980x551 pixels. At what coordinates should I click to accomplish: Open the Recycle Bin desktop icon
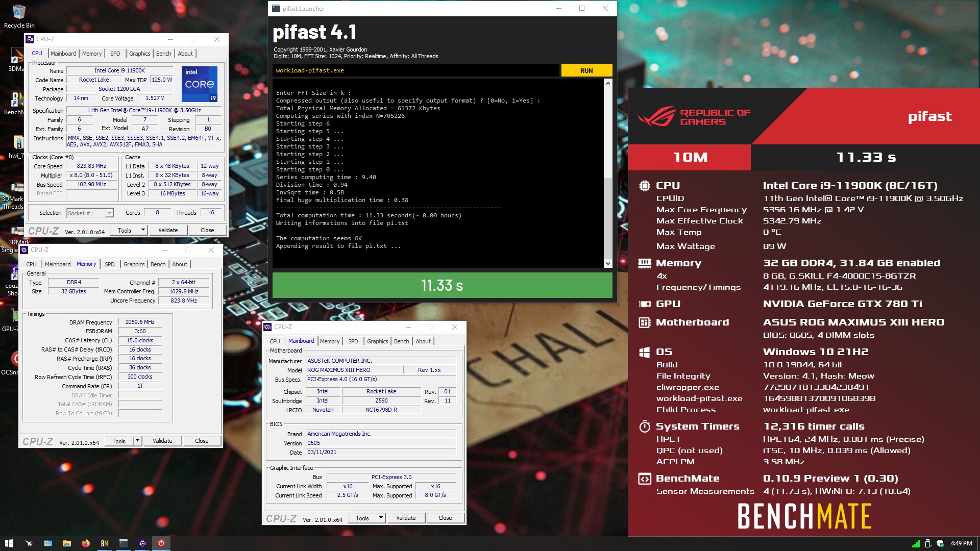[x=19, y=16]
